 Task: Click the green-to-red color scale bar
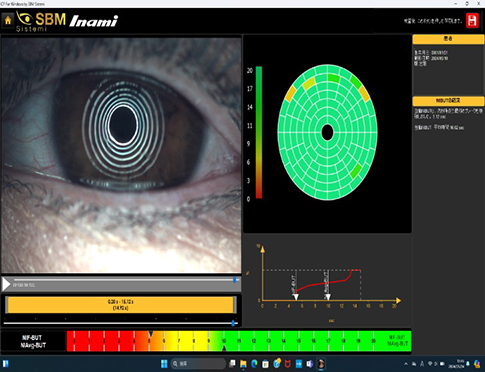(x=259, y=133)
